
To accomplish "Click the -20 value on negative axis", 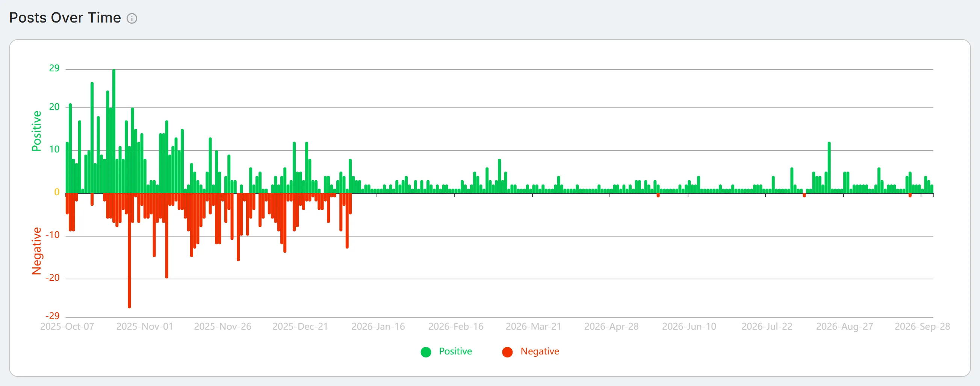I will pyautogui.click(x=53, y=278).
